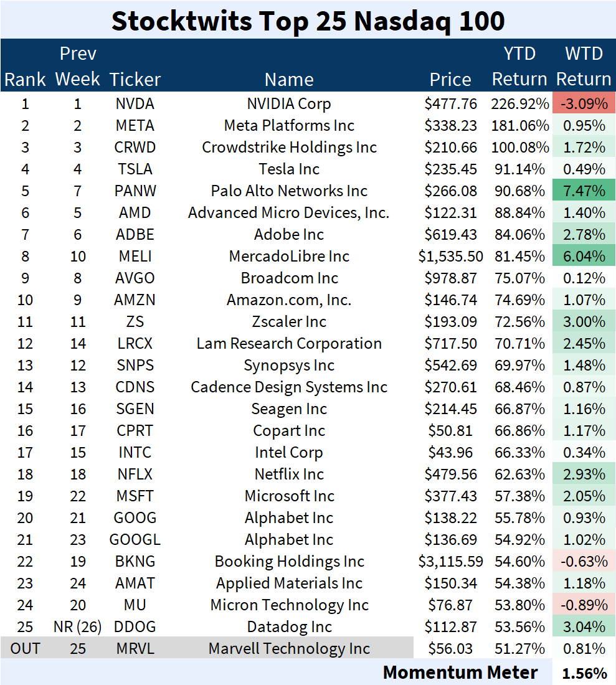The image size is (616, 685).
Task: Click the -0.89% WTD return cell
Action: 584,605
